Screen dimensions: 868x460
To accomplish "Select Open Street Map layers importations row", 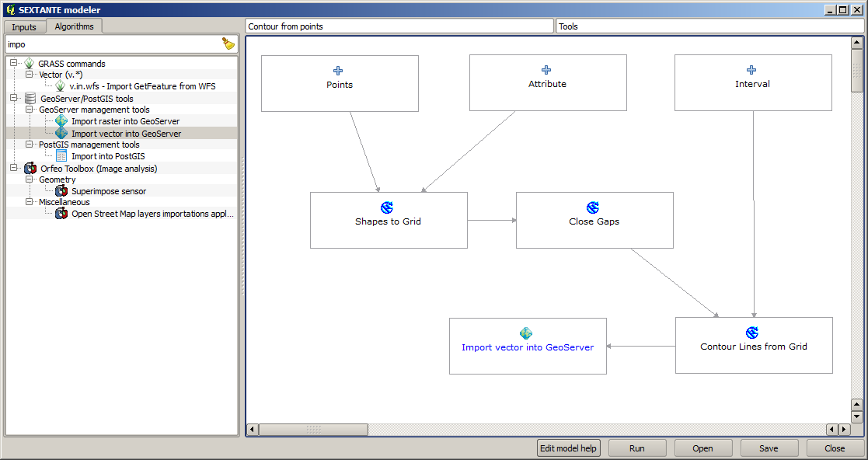I will click(x=153, y=214).
